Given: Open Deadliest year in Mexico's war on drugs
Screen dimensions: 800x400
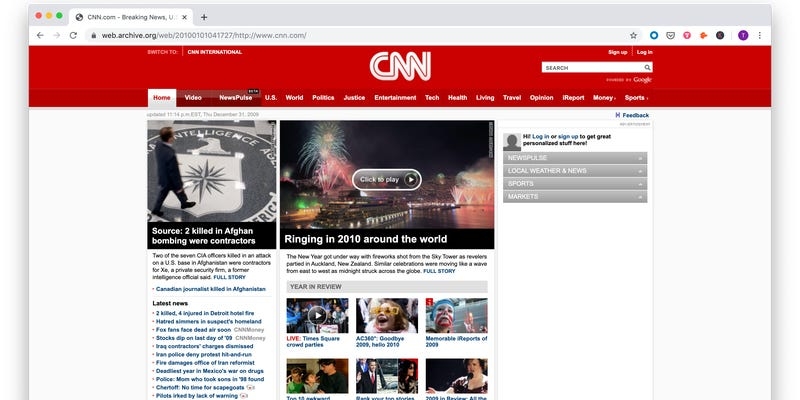Looking at the screenshot, I should [x=210, y=371].
